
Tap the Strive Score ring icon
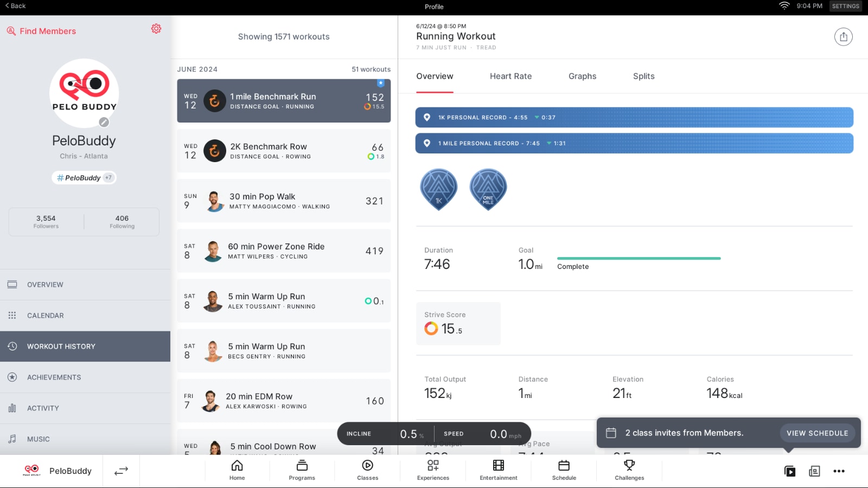click(x=431, y=329)
